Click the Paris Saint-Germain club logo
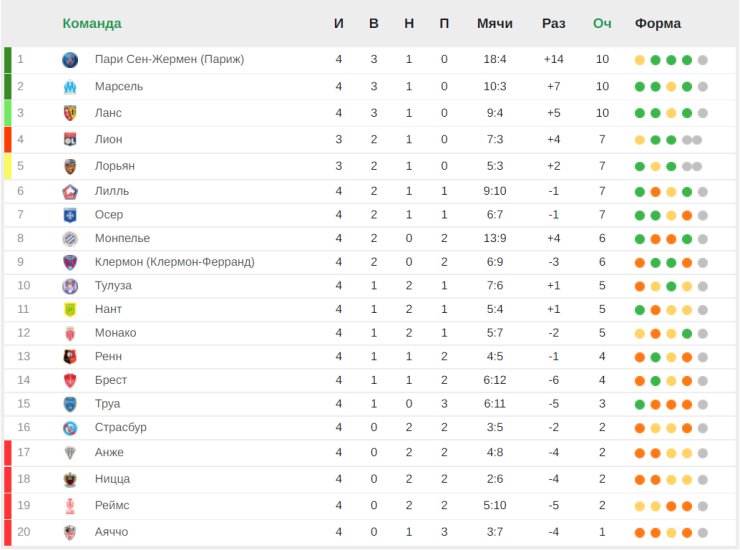This screenshot has height=550, width=740. 70,59
